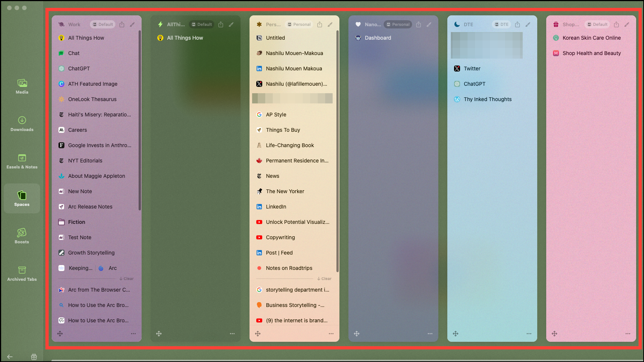
Task: Open Archived Tabs section
Action: 22,274
